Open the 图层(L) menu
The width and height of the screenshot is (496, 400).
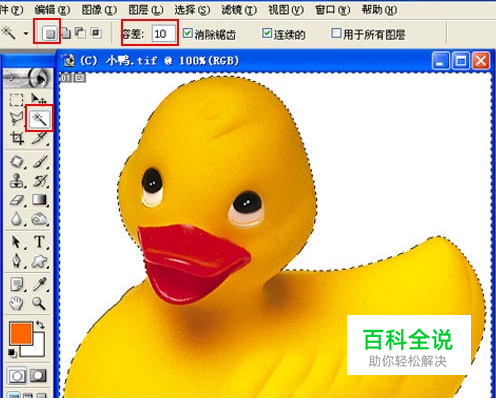tap(146, 10)
